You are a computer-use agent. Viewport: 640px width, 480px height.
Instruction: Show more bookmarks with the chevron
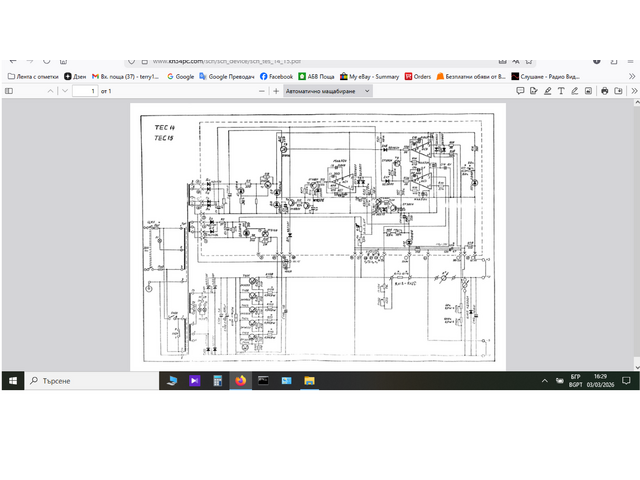[x=631, y=76]
